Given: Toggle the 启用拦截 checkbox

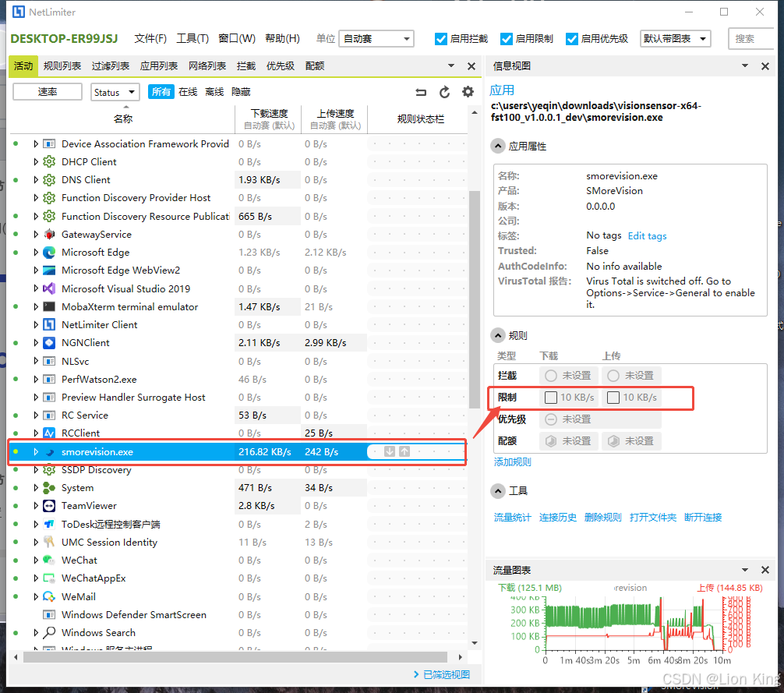Looking at the screenshot, I should 440,39.
